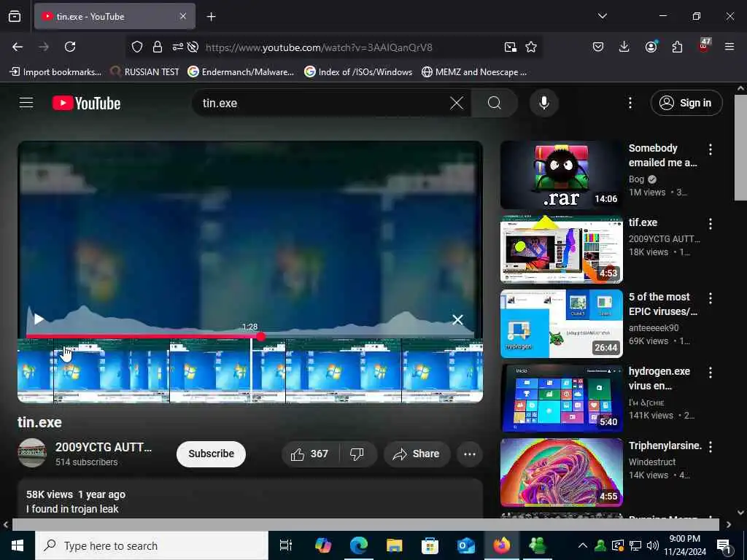Go to the YouTube home logo
The height and width of the screenshot is (560, 747).
pyautogui.click(x=86, y=104)
